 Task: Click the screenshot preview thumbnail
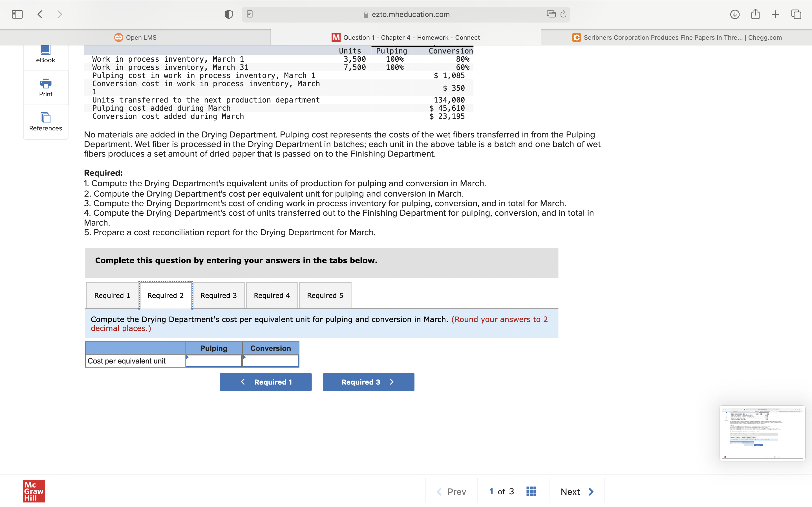coord(762,433)
